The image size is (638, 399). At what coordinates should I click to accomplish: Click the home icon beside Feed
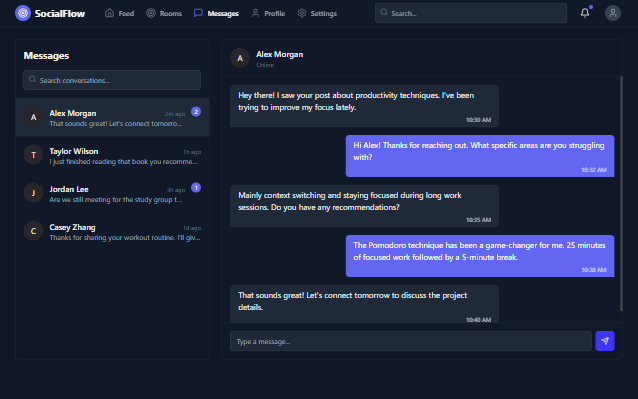(109, 13)
